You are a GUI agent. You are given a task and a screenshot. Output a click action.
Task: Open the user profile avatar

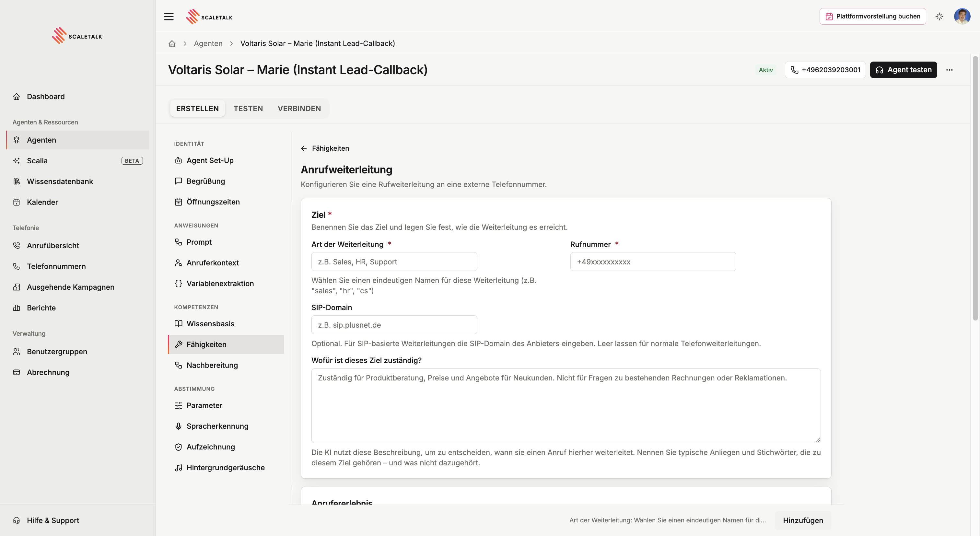point(962,16)
